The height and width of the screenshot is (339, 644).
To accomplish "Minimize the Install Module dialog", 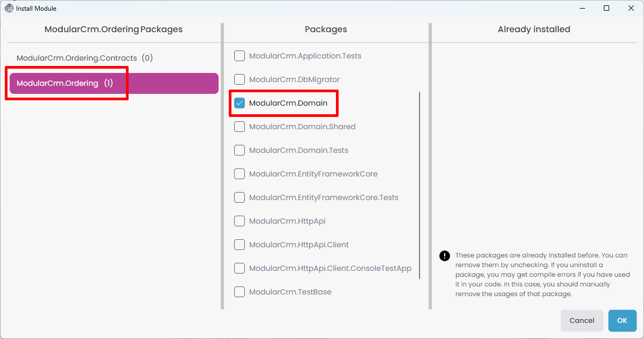I will [x=581, y=8].
